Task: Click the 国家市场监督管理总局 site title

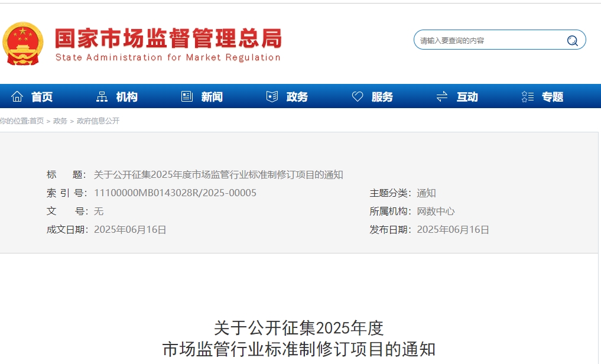Action: [168, 38]
